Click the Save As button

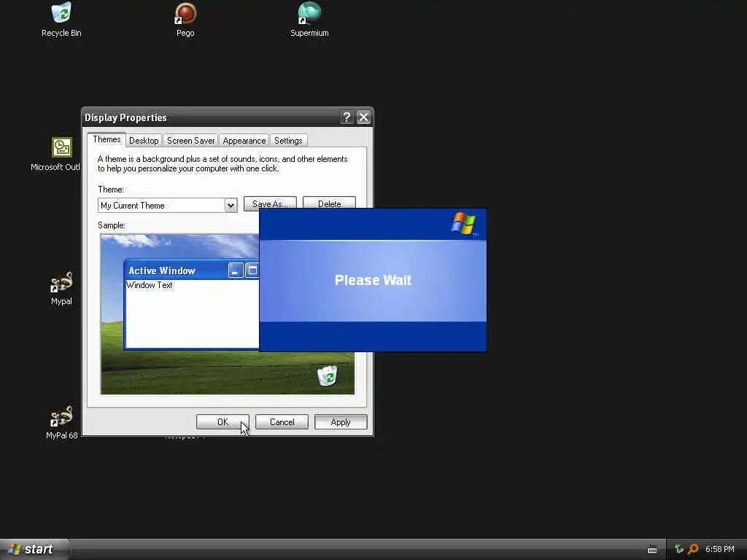270,203
